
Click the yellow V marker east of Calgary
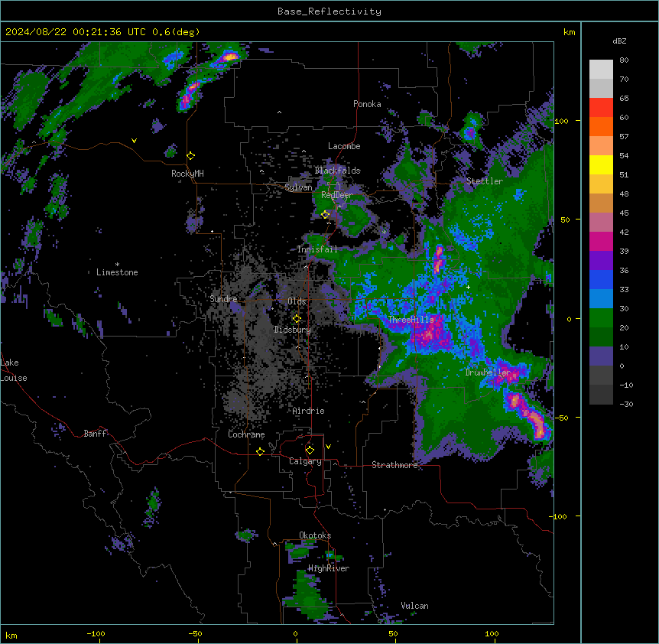[x=328, y=447]
